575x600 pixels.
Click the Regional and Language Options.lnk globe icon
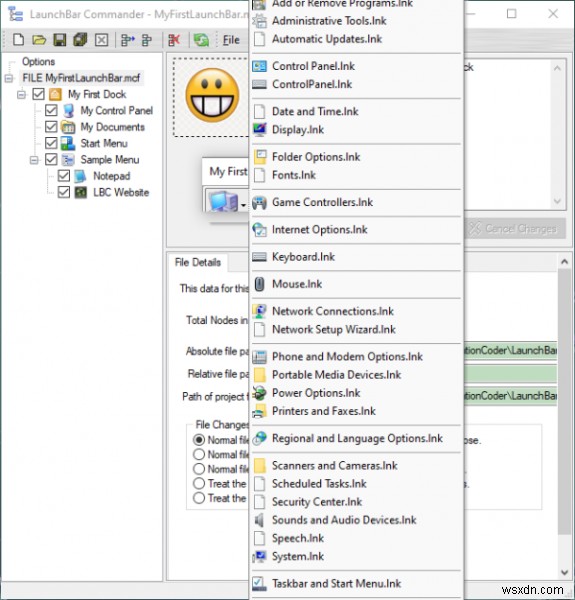[x=259, y=439]
